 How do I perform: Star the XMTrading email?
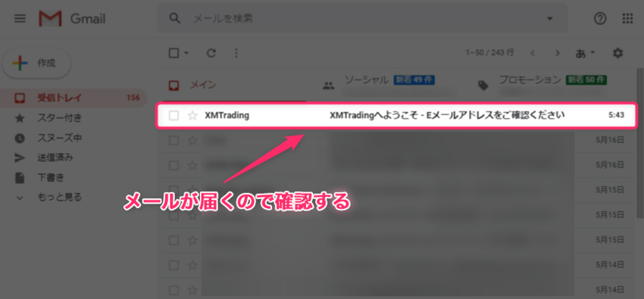click(x=192, y=116)
